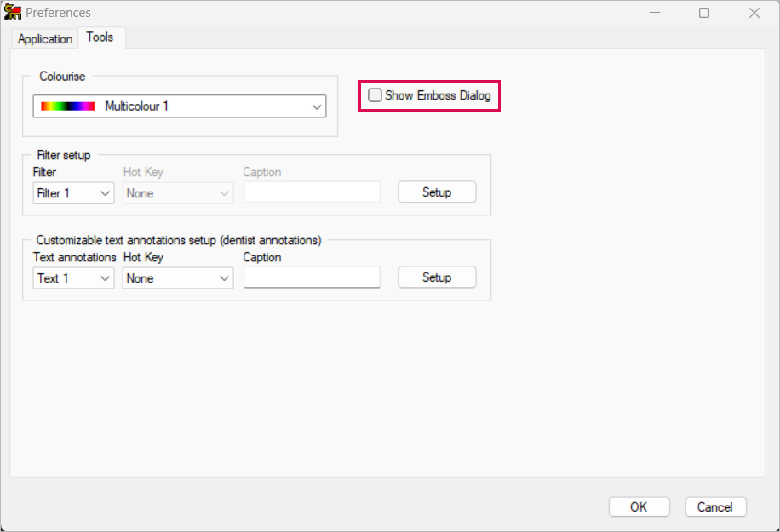Click Cancel to discard preference changes

(715, 507)
